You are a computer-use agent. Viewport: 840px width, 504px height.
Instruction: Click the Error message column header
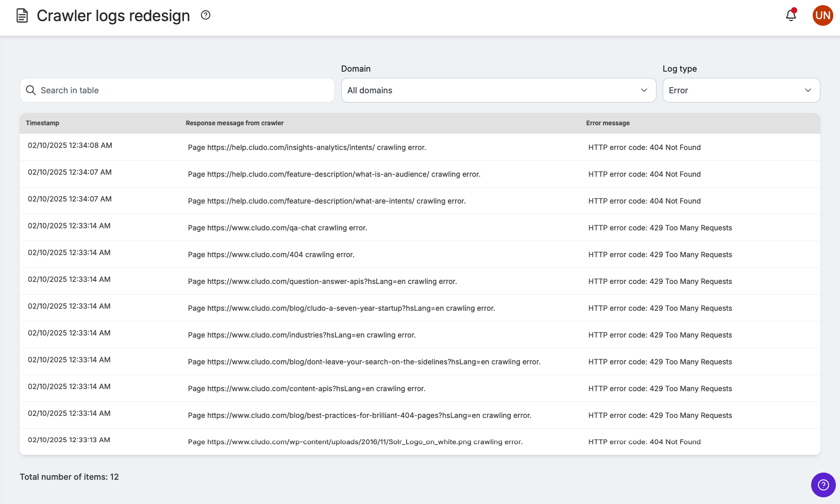coord(608,123)
